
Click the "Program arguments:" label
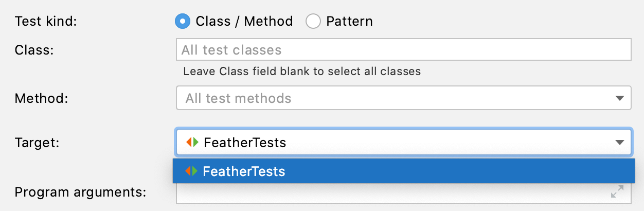(81, 192)
